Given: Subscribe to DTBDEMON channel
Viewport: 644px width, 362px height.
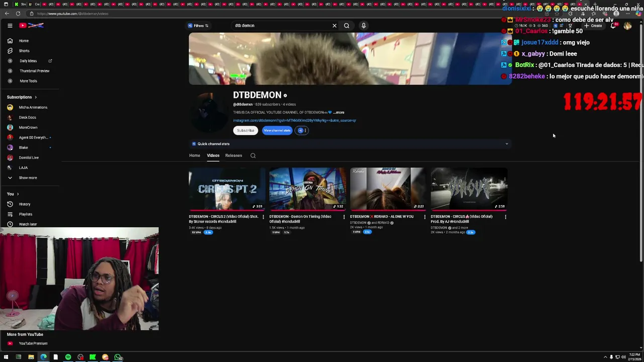Looking at the screenshot, I should point(246,131).
